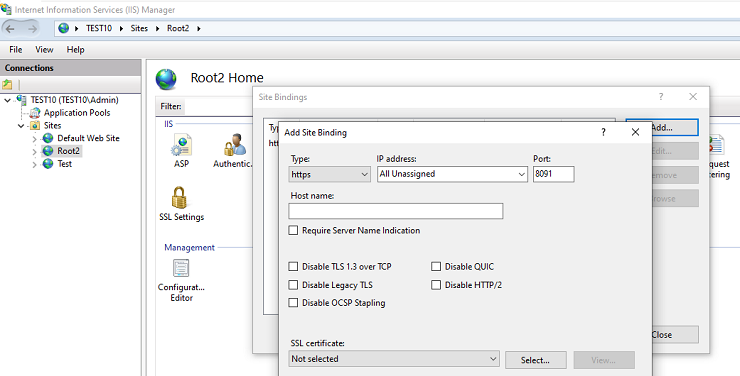The image size is (740, 376).
Task: Open the IP address All Unassigned dropdown
Action: coord(452,174)
